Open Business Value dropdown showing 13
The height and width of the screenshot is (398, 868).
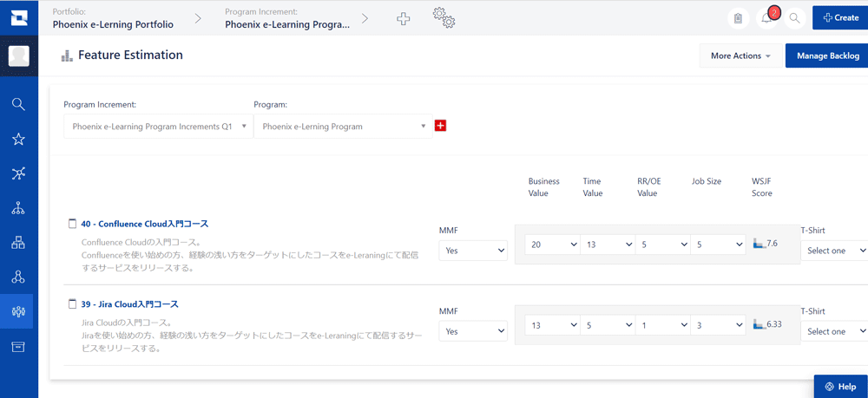coord(552,325)
